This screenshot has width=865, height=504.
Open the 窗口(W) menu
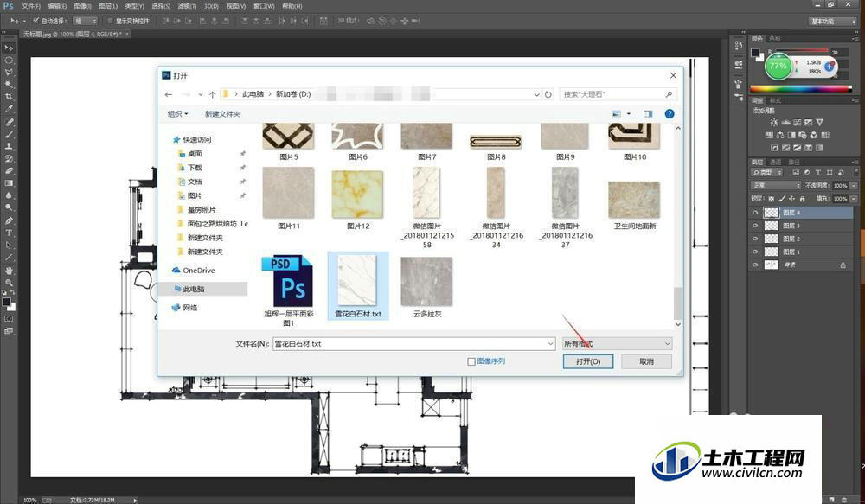[x=264, y=6]
